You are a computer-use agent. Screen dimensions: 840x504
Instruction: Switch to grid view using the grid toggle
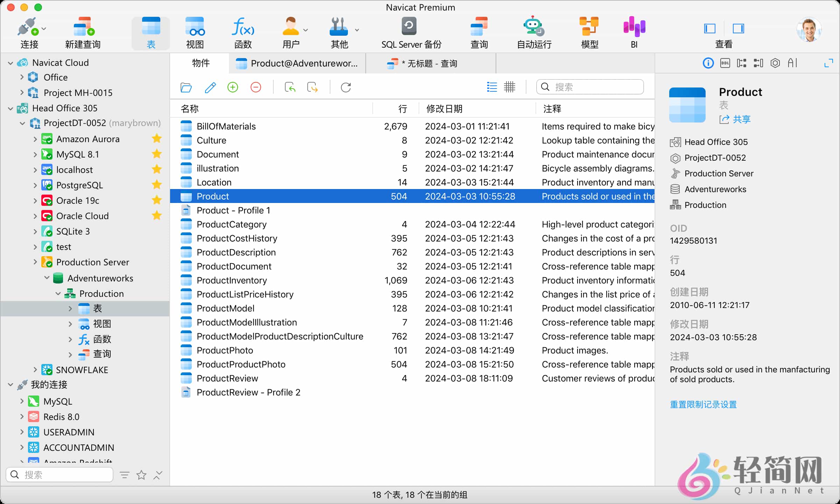510,87
